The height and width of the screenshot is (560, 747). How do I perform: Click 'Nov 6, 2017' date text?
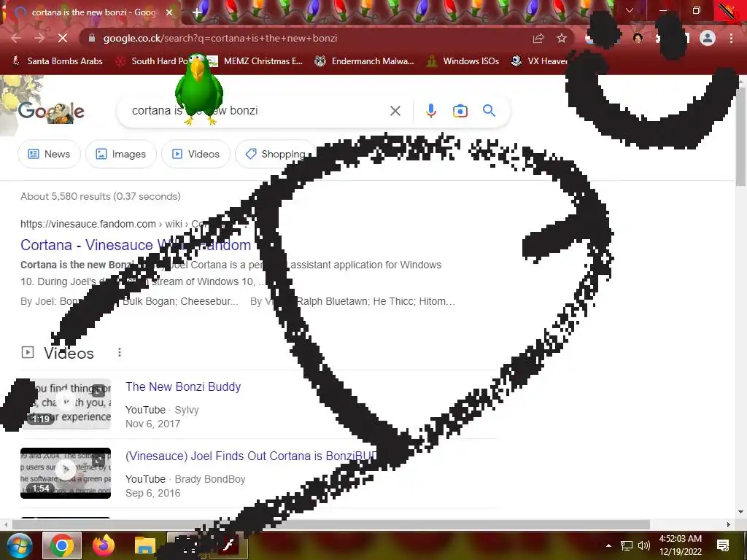[x=153, y=424]
